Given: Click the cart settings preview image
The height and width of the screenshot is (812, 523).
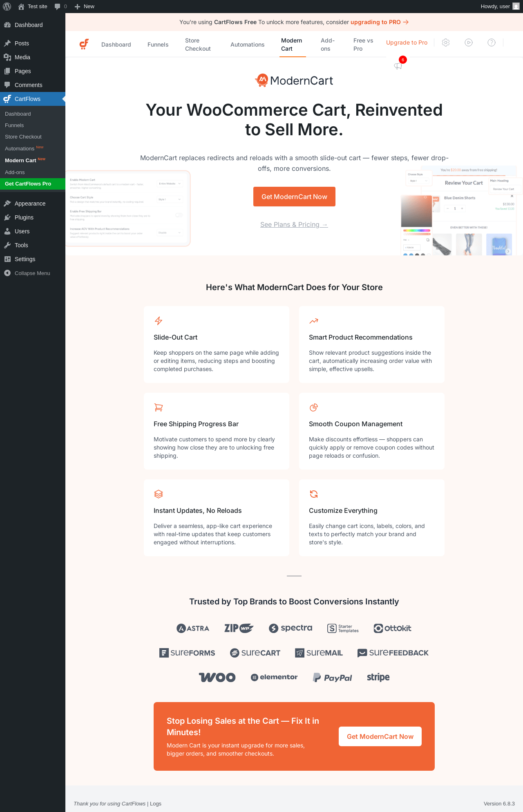Looking at the screenshot, I should pos(128,208).
